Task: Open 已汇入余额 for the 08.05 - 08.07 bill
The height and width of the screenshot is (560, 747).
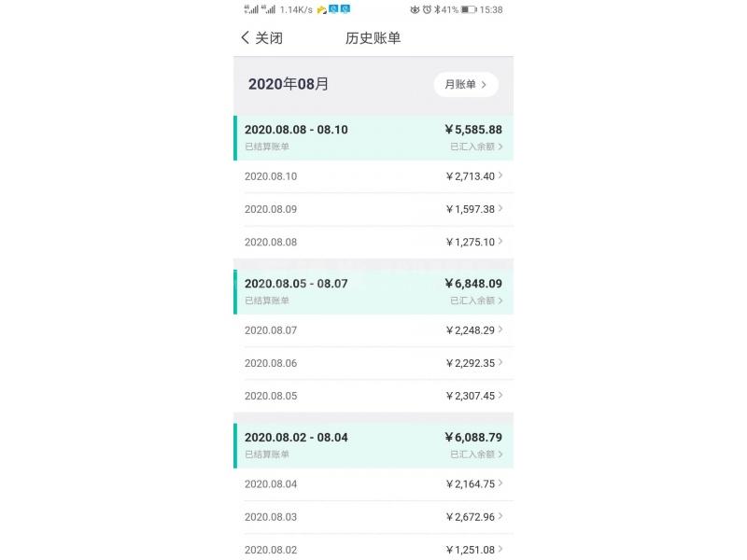Action: tap(476, 301)
